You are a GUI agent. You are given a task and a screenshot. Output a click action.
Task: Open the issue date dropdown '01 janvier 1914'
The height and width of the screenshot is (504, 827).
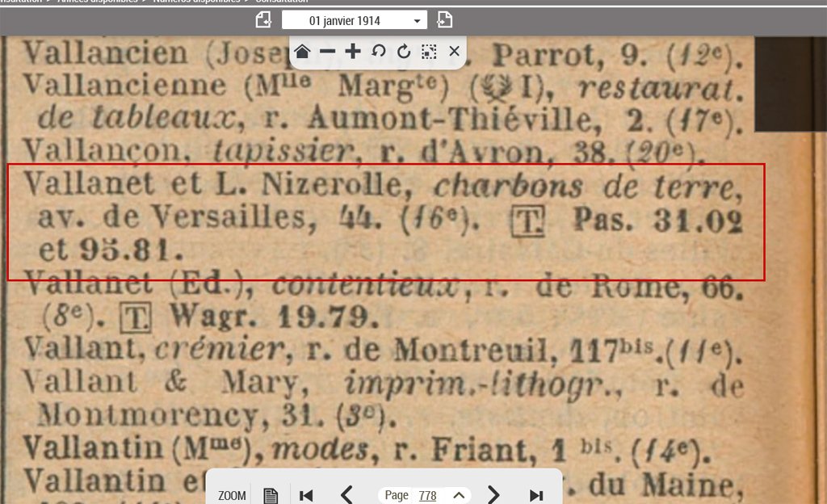click(355, 20)
